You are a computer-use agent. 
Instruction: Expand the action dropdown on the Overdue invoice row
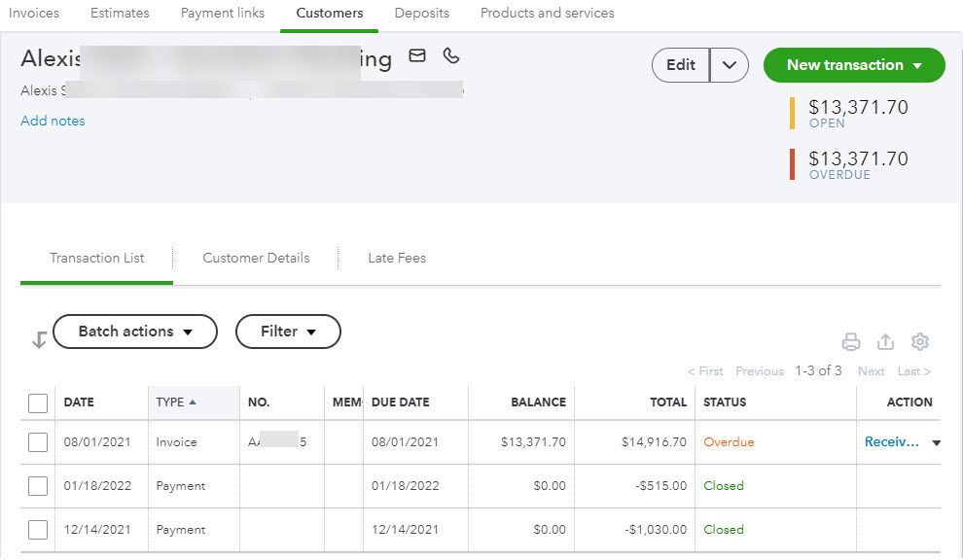936,441
